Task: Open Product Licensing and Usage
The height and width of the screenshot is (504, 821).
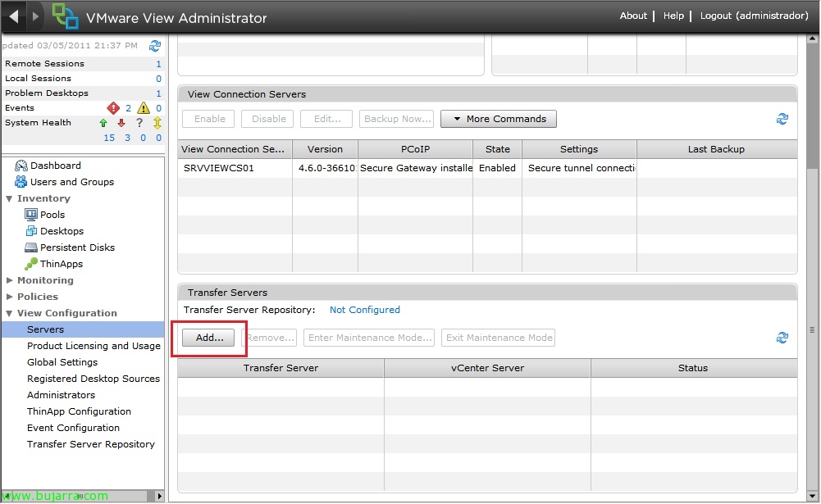Action: click(94, 346)
